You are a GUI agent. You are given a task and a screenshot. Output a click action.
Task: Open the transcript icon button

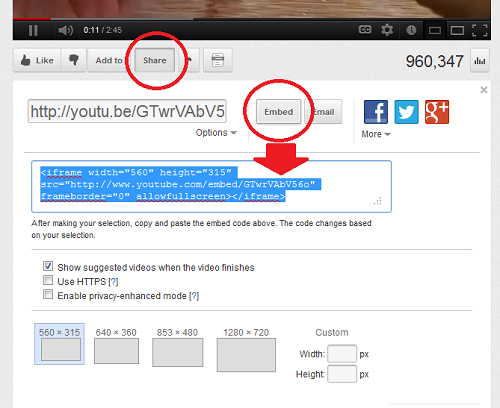coord(218,60)
